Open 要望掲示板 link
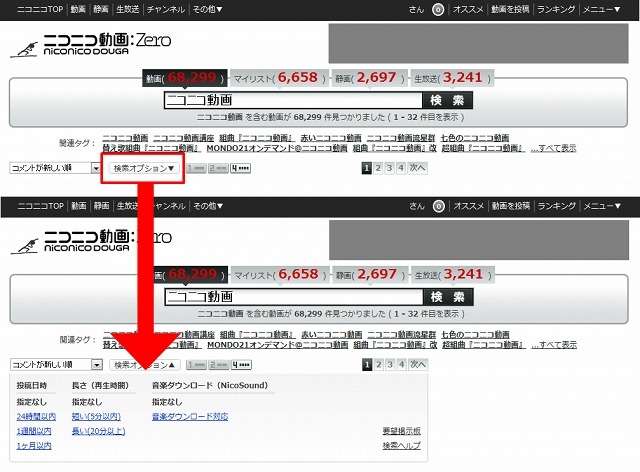The image size is (640, 472). (x=402, y=431)
